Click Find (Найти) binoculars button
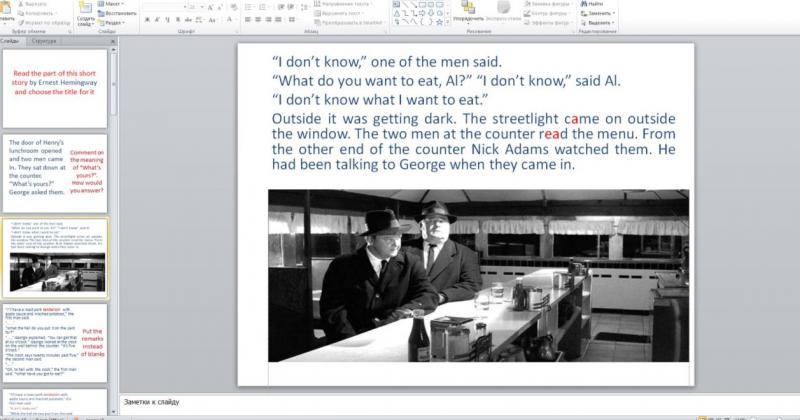 click(x=592, y=4)
